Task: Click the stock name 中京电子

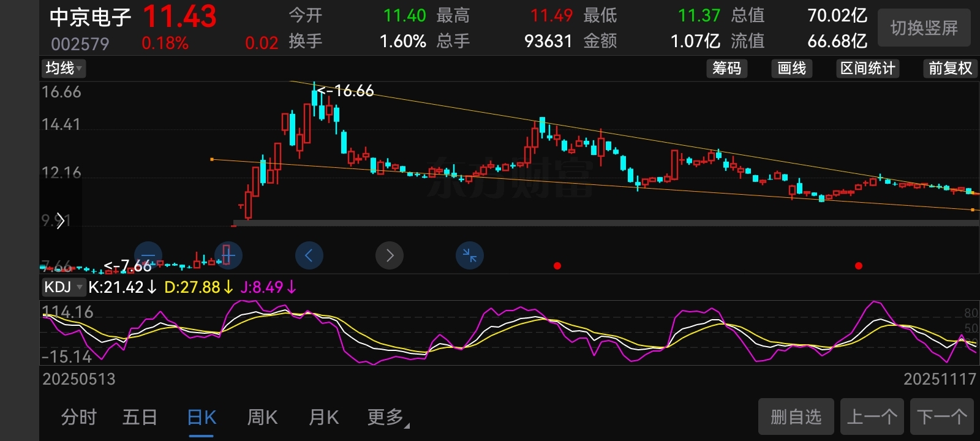Action: click(91, 17)
